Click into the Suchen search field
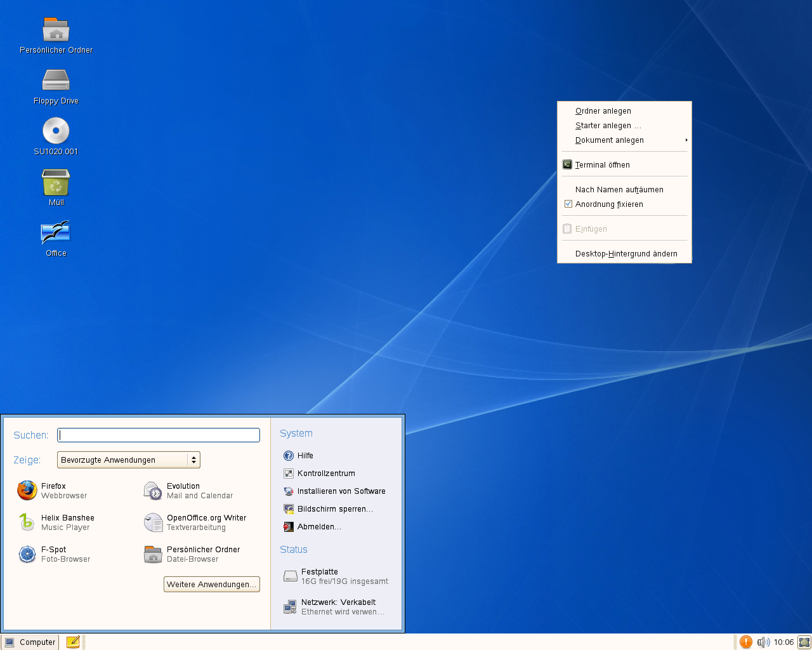 pyautogui.click(x=159, y=435)
